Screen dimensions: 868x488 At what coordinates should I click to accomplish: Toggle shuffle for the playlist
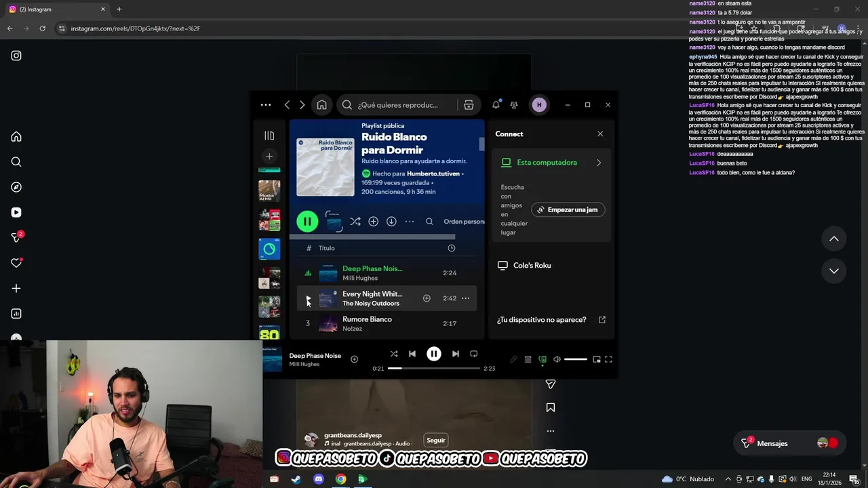[355, 222]
